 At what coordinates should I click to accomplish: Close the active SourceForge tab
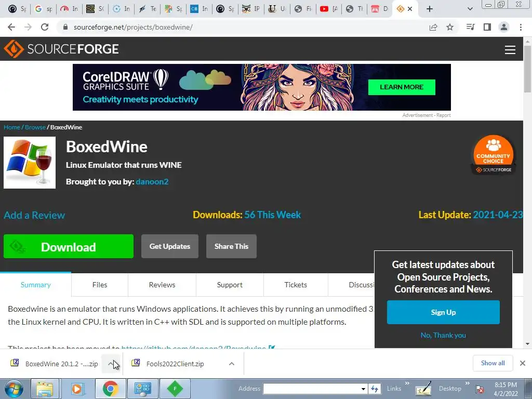[x=410, y=9]
